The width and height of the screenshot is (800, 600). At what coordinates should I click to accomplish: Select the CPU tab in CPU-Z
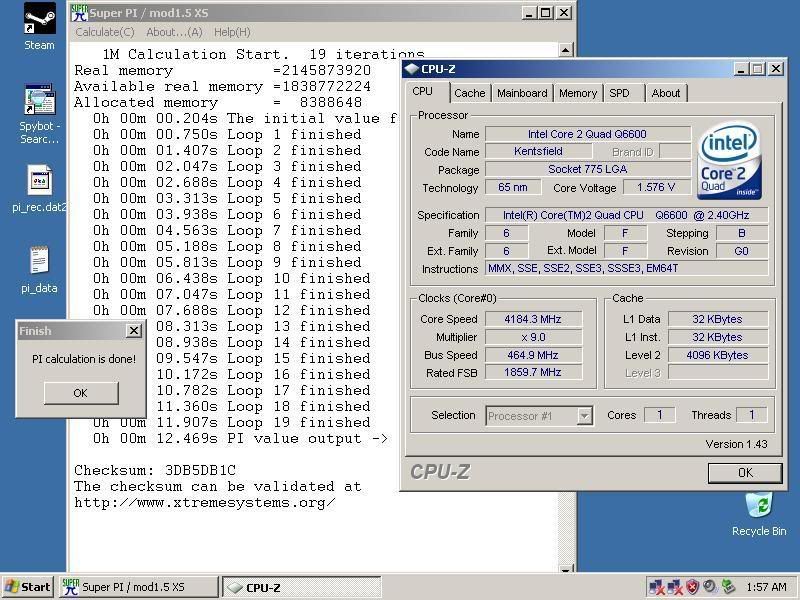[x=422, y=91]
